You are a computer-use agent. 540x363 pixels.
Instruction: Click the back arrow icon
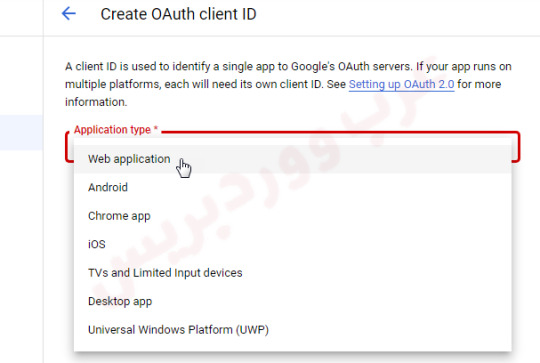pyautogui.click(x=69, y=14)
